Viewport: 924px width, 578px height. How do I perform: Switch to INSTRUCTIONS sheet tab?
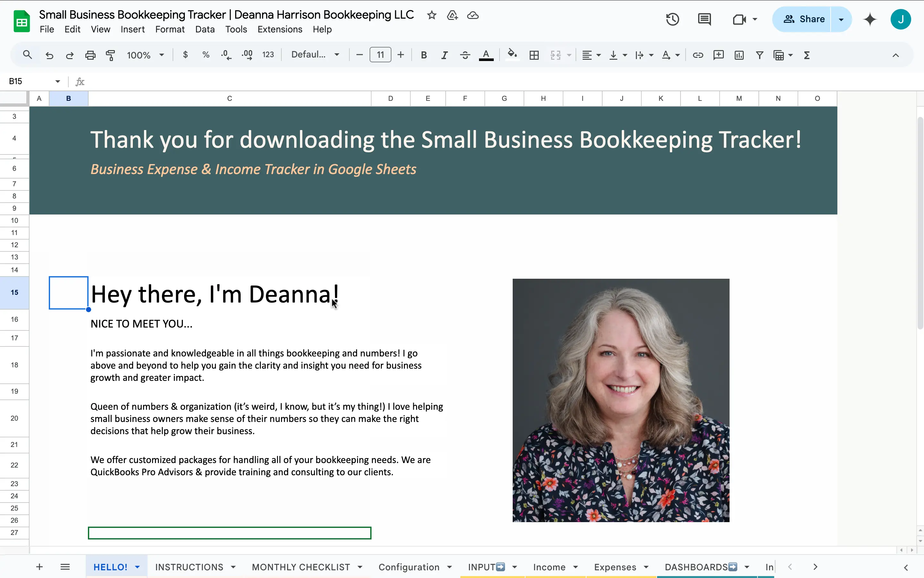[189, 567]
